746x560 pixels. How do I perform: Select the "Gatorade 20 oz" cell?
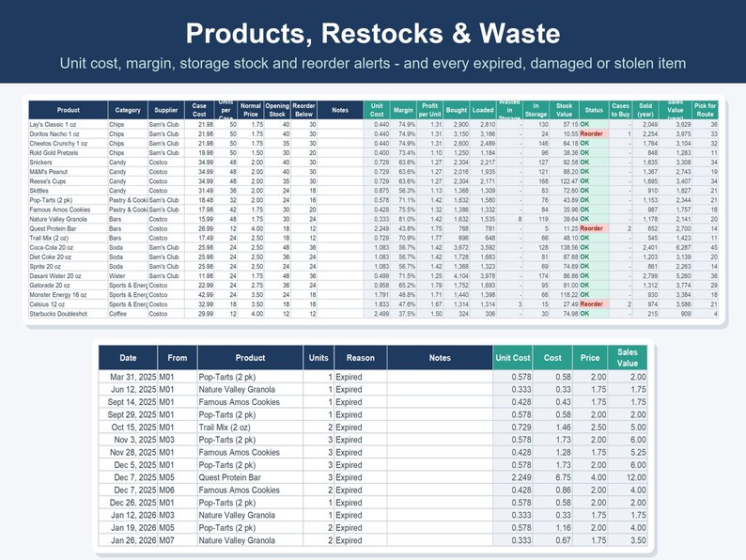coord(68,286)
